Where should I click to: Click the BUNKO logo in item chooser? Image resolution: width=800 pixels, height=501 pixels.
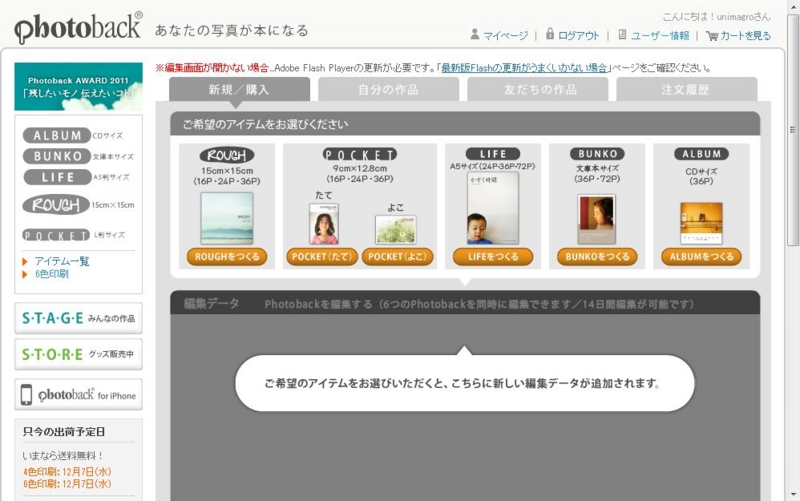coord(597,154)
